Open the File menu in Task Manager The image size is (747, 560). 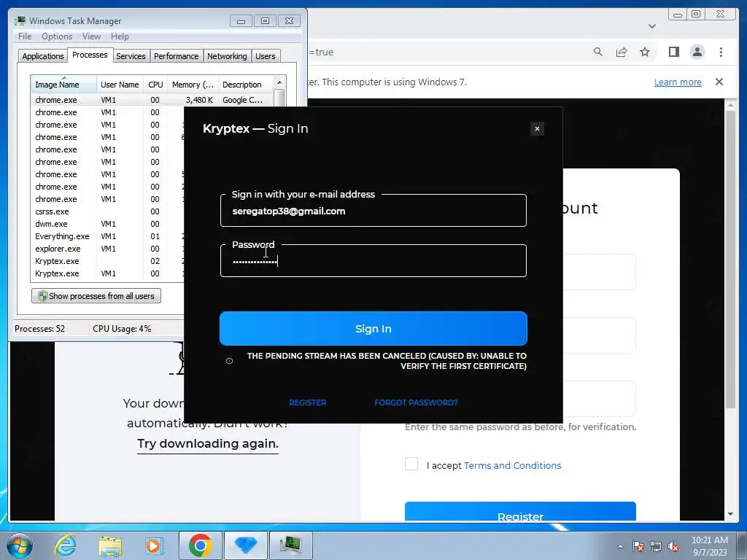25,36
